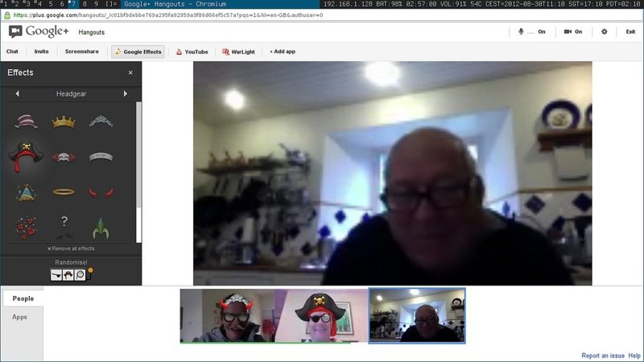This screenshot has height=362, width=644.
Task: Click the effects panel scrollbar
Action: tap(138, 161)
